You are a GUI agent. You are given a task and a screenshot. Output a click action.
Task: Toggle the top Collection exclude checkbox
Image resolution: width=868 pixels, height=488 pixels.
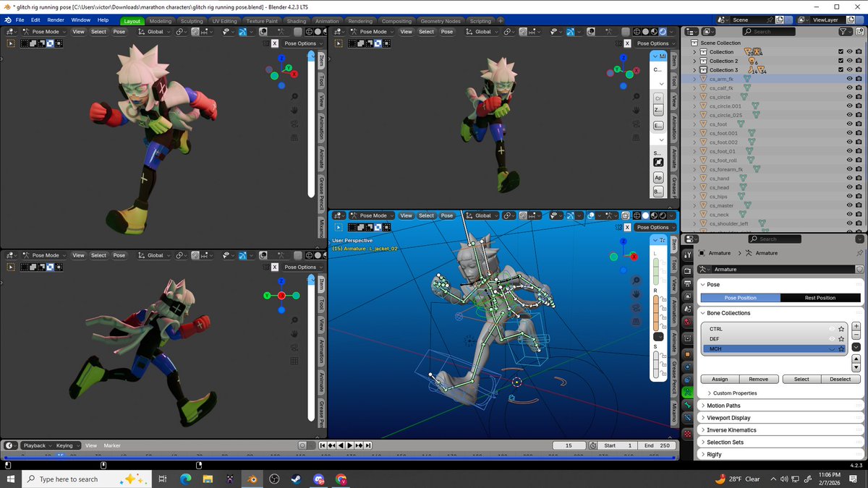click(841, 51)
